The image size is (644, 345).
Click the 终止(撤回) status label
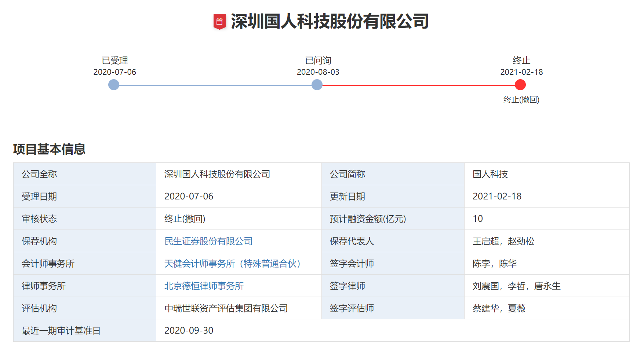click(x=521, y=99)
